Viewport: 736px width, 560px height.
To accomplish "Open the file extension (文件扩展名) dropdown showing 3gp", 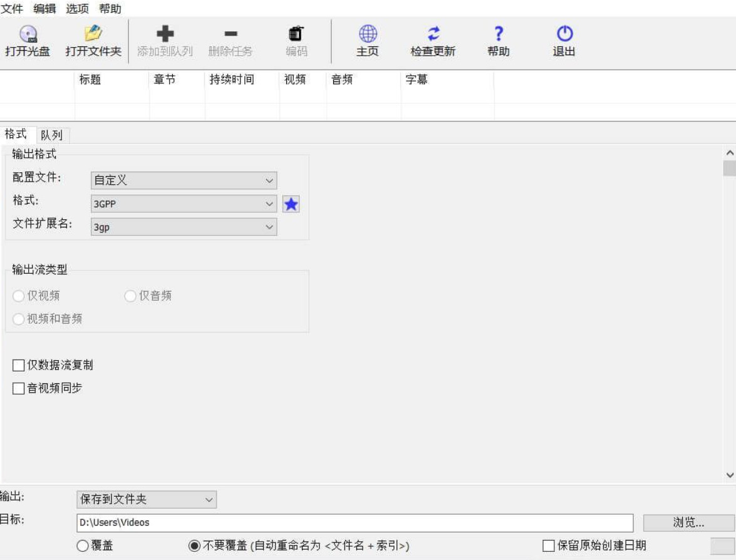I will 184,227.
